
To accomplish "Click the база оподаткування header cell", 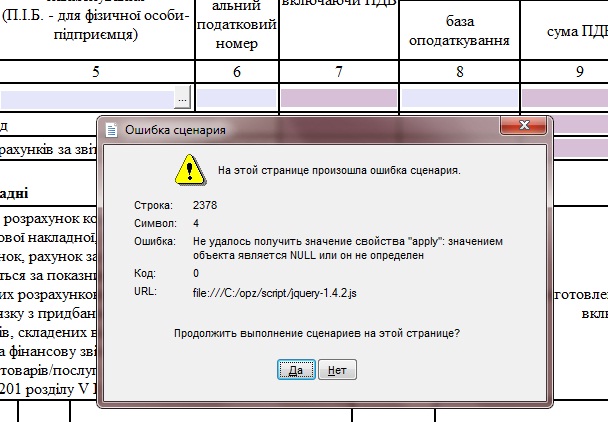I will pos(459,30).
